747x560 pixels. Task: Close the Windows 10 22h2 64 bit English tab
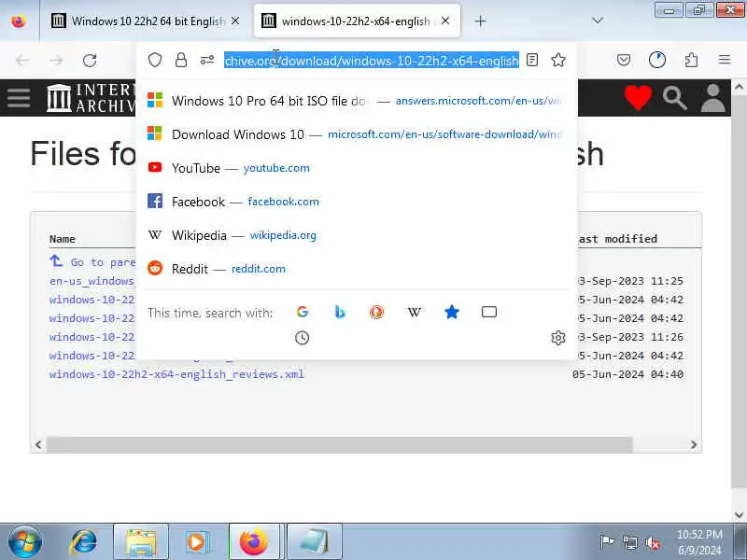(235, 21)
